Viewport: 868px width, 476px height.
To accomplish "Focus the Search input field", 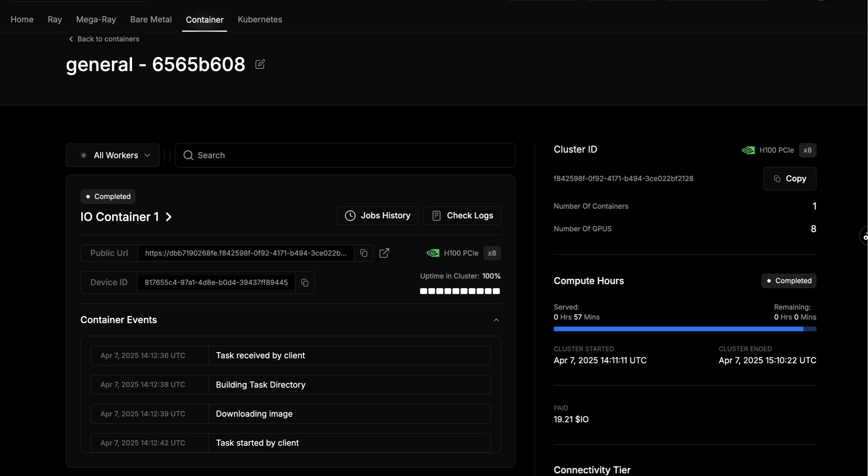I will coord(352,155).
